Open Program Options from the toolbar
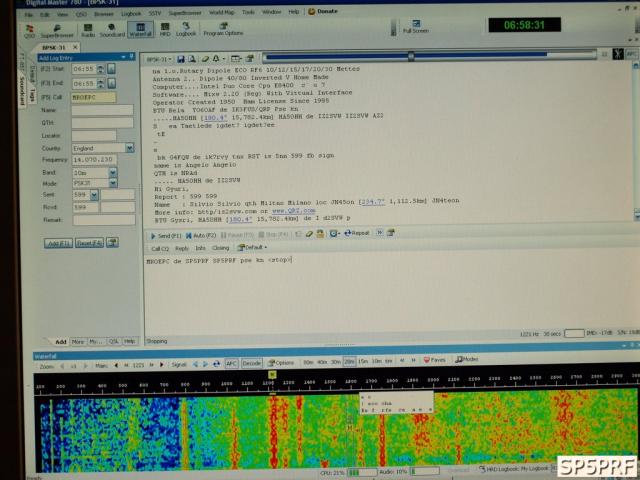The width and height of the screenshot is (640, 480). click(223, 29)
